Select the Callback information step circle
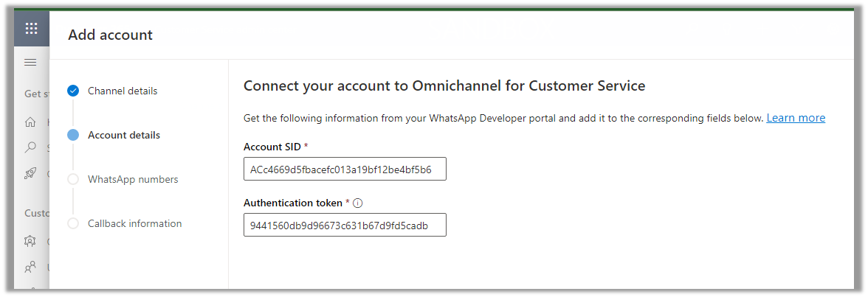The image size is (868, 297). tap(72, 223)
